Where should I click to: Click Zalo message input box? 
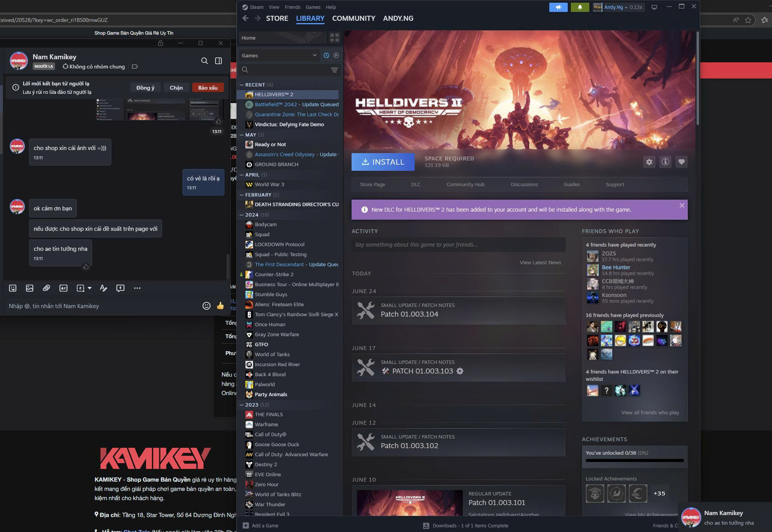pos(102,306)
